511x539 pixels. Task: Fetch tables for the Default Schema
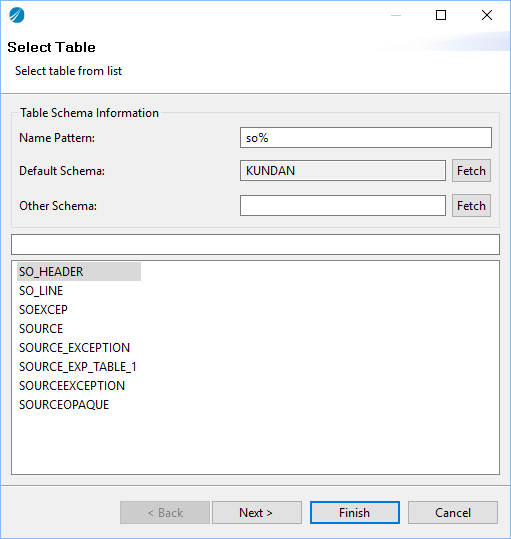(x=471, y=171)
